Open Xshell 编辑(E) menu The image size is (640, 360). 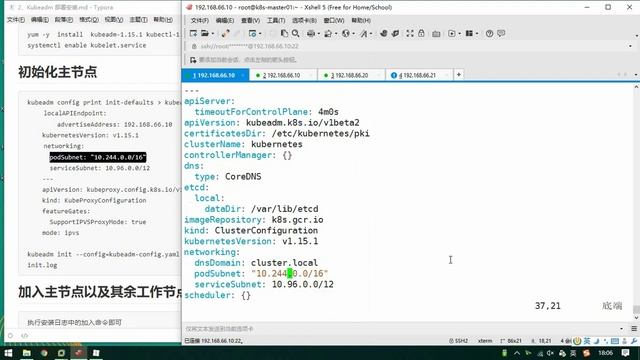click(224, 20)
